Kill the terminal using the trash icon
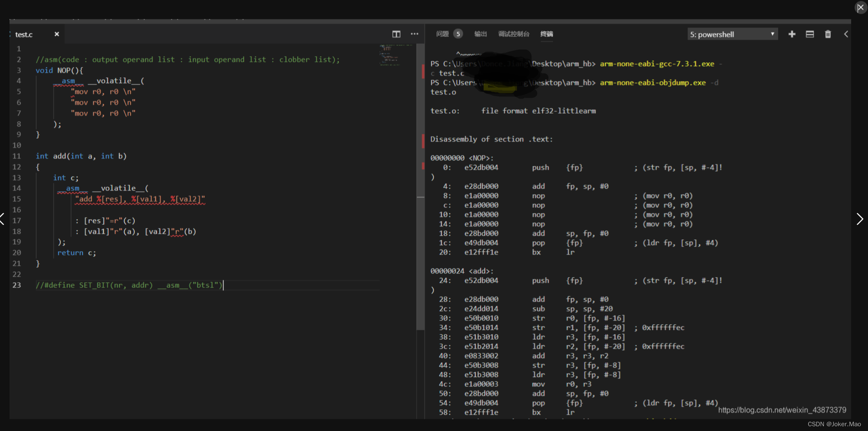 click(828, 34)
